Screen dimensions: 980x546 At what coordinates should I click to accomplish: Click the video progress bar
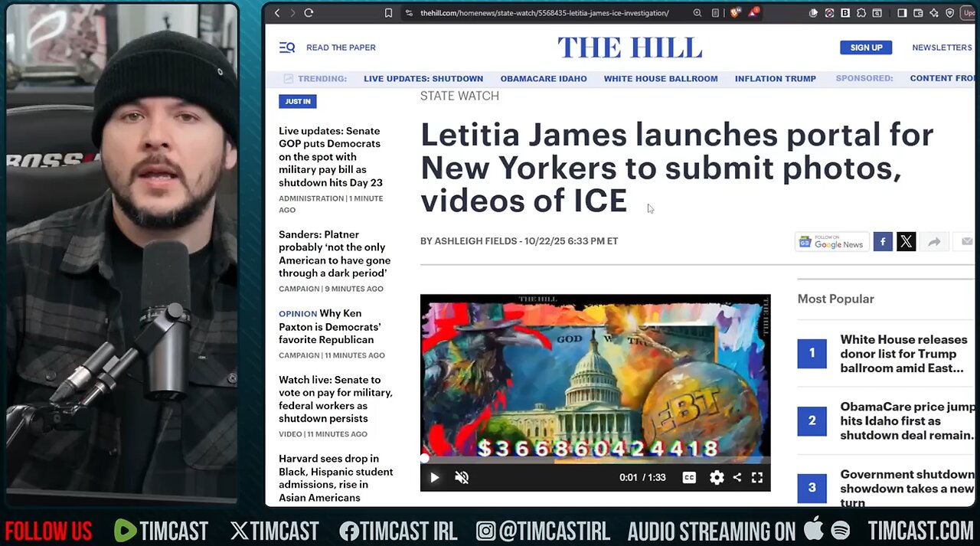pos(595,461)
